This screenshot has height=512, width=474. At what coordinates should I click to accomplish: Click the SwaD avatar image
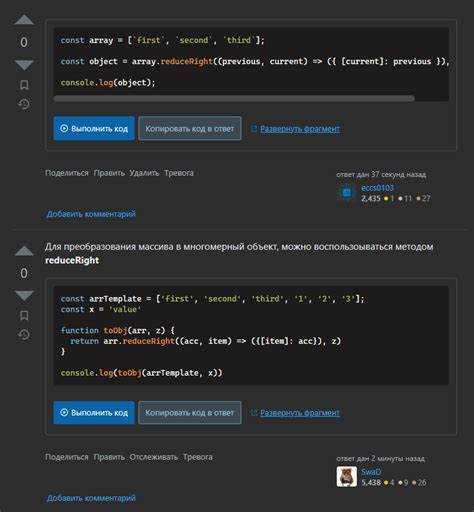click(x=347, y=477)
